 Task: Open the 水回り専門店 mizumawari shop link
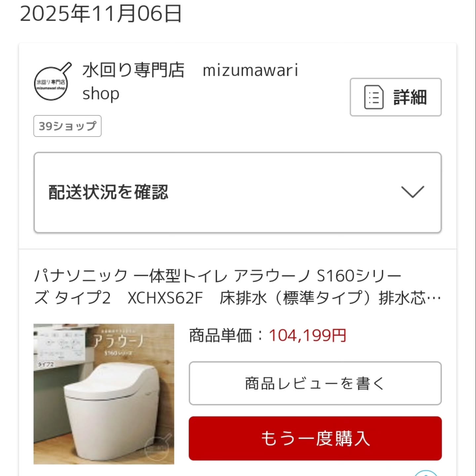click(190, 82)
